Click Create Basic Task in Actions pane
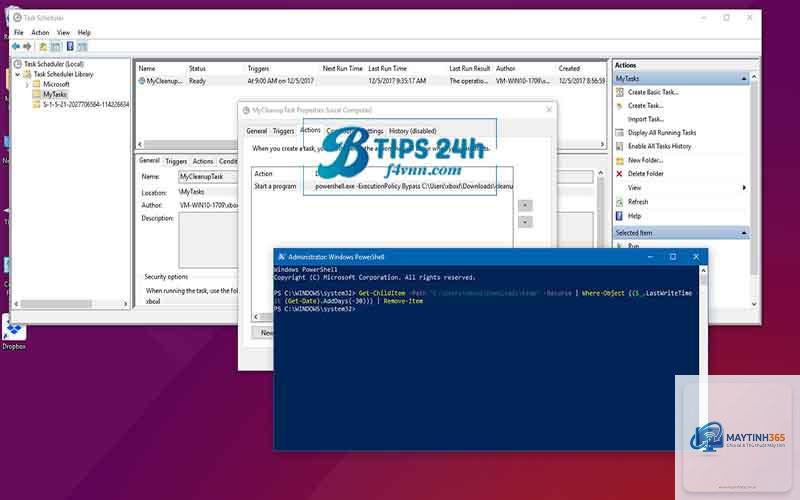This screenshot has height=500, width=800. coord(653,92)
